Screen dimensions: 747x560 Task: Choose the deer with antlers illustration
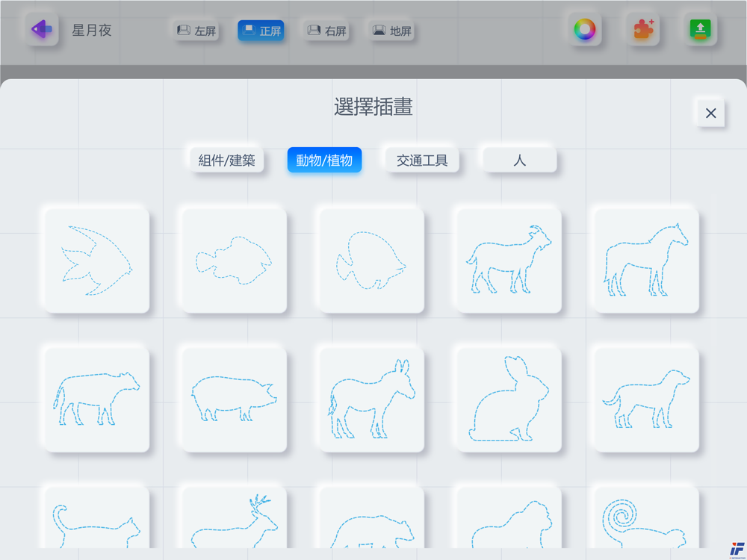[x=235, y=519]
